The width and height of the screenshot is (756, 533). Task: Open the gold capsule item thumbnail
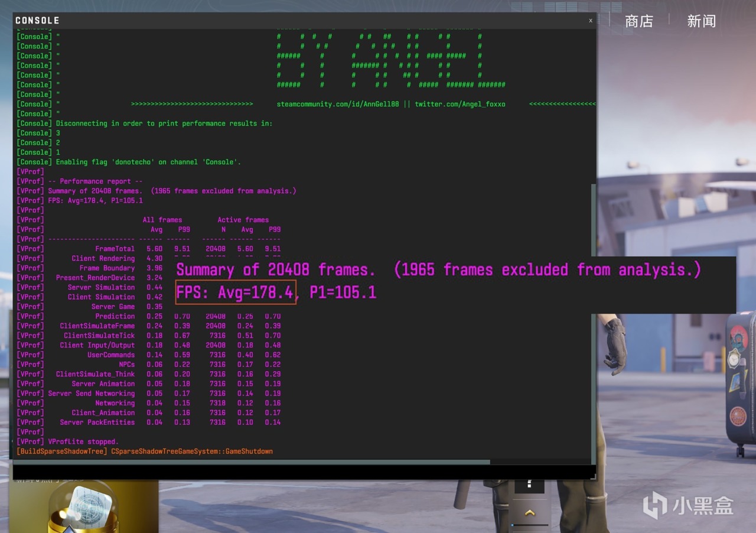[84, 506]
